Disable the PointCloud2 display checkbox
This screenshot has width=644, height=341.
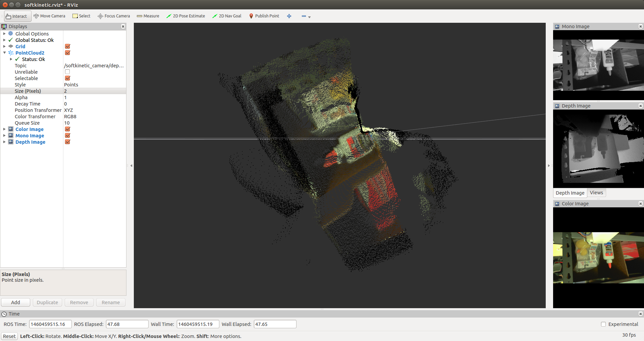click(67, 53)
